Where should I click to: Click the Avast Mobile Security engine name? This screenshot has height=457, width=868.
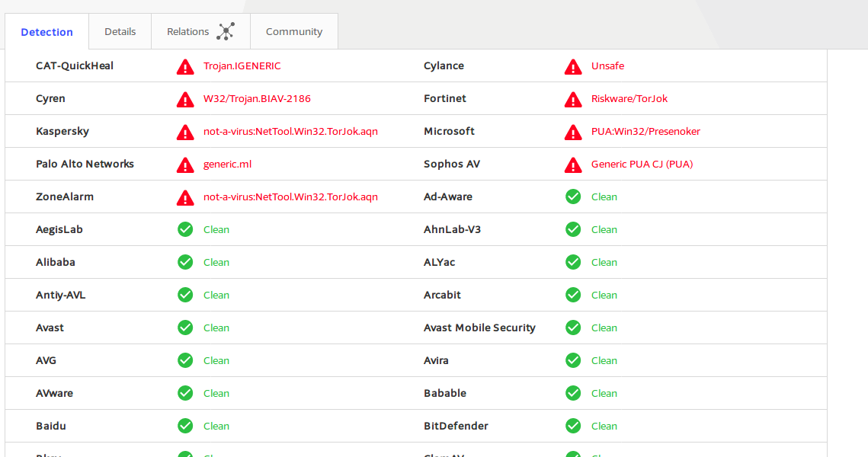tap(479, 328)
